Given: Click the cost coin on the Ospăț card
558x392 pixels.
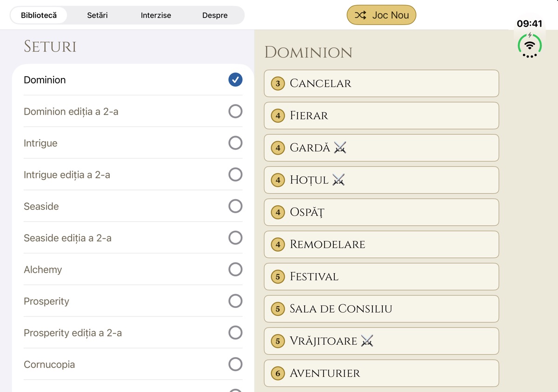Looking at the screenshot, I should tap(278, 212).
